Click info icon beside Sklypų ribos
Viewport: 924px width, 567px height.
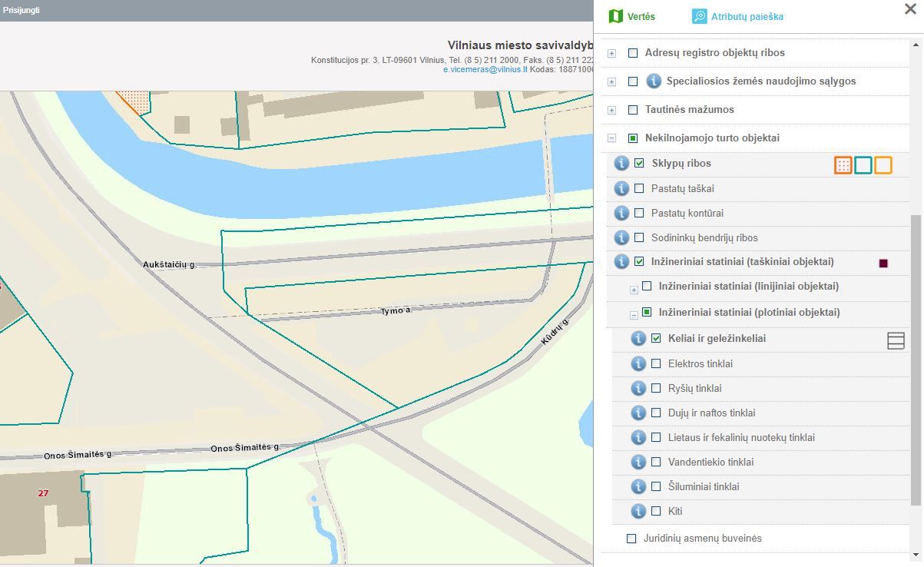pyautogui.click(x=622, y=164)
